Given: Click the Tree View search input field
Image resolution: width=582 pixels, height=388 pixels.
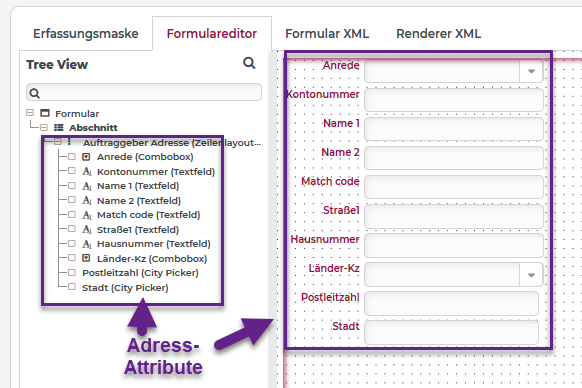Looking at the screenshot, I should 144,92.
